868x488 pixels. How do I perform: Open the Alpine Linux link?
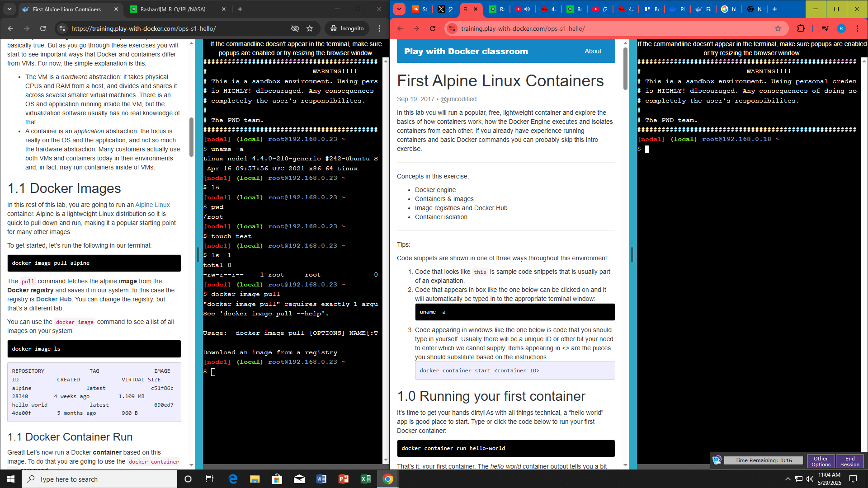pos(152,205)
